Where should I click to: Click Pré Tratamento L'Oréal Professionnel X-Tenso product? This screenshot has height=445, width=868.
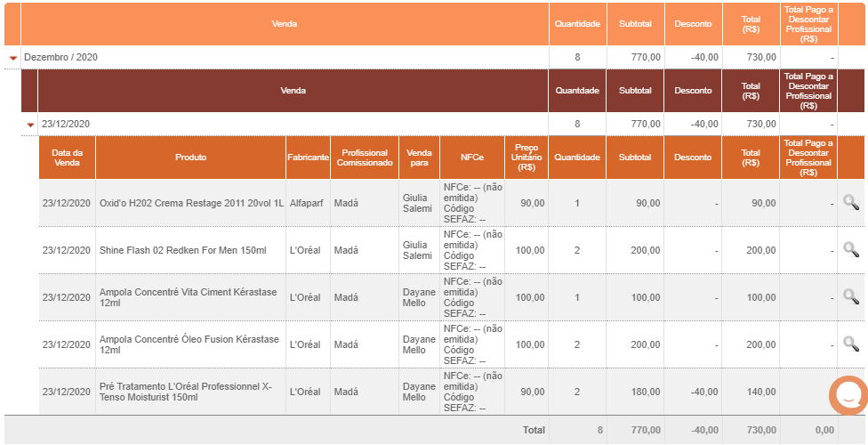coord(186,392)
